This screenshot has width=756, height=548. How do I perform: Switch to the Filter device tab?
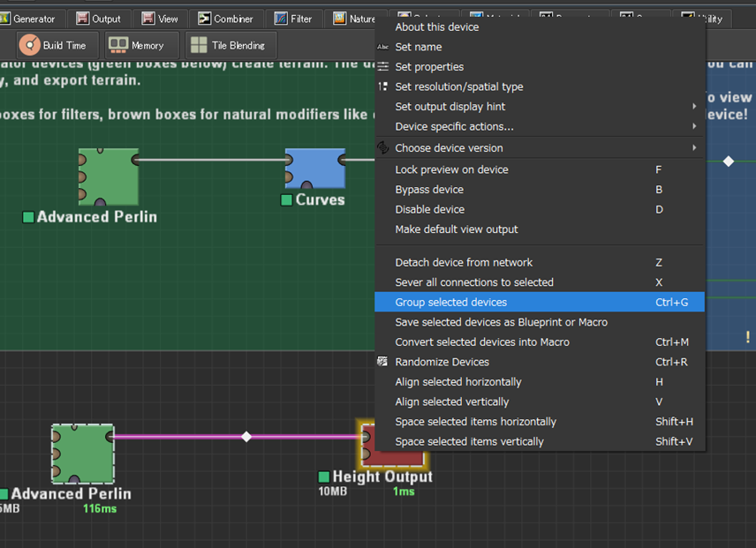293,19
